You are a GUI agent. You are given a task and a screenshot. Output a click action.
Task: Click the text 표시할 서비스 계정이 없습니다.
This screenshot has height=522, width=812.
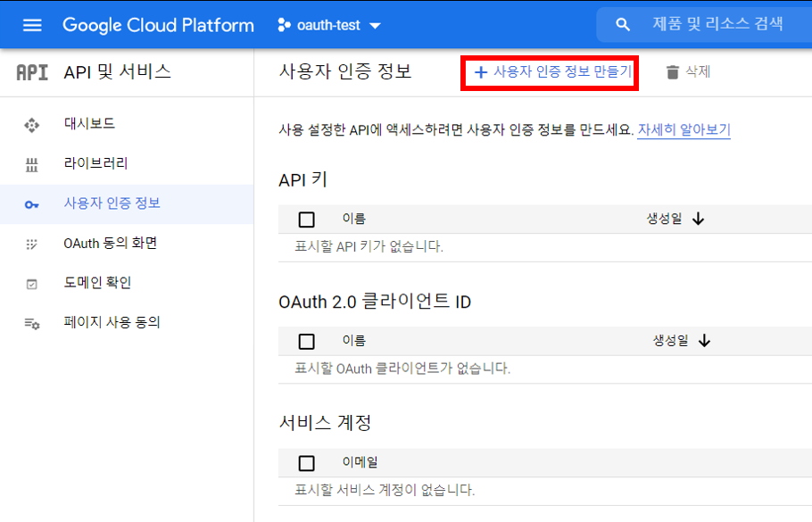click(385, 490)
